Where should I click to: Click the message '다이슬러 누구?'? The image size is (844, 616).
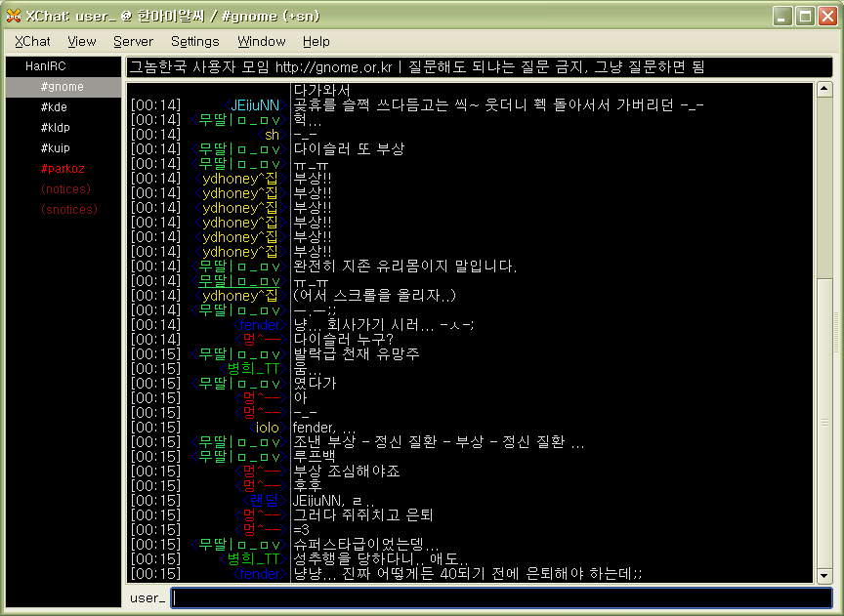[344, 340]
